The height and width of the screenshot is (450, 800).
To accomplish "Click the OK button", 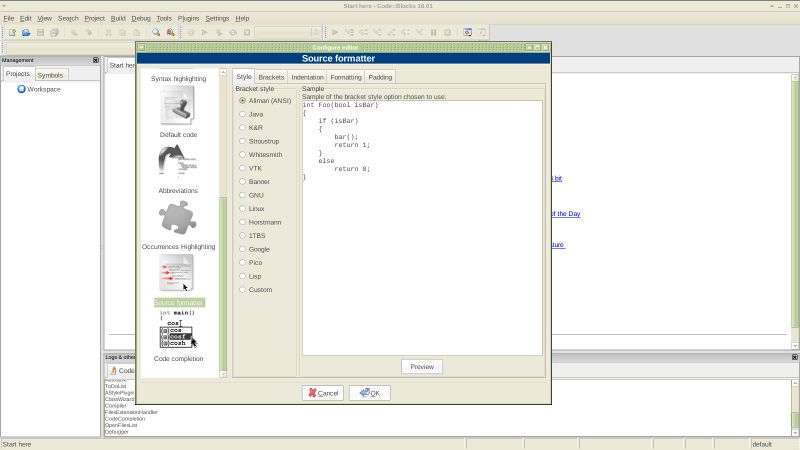I will [370, 393].
